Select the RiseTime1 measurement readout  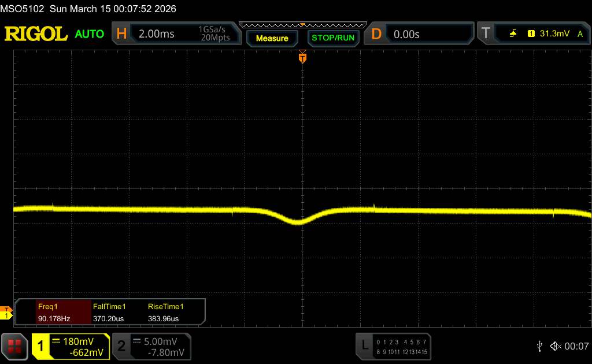point(166,313)
